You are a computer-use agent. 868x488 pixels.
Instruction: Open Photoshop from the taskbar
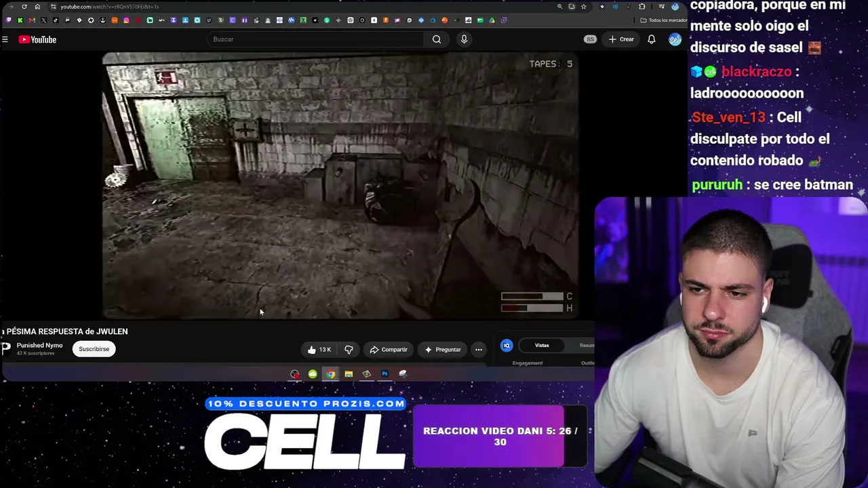[384, 374]
